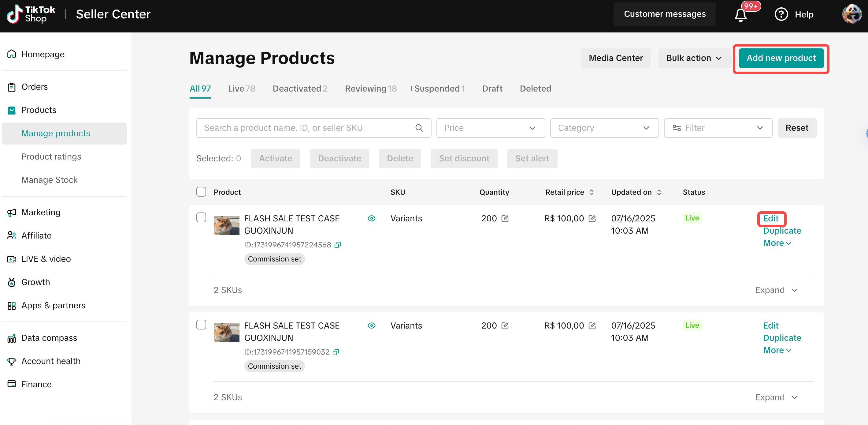The image size is (868, 425).
Task: Edit quantity of first product
Action: click(x=505, y=219)
